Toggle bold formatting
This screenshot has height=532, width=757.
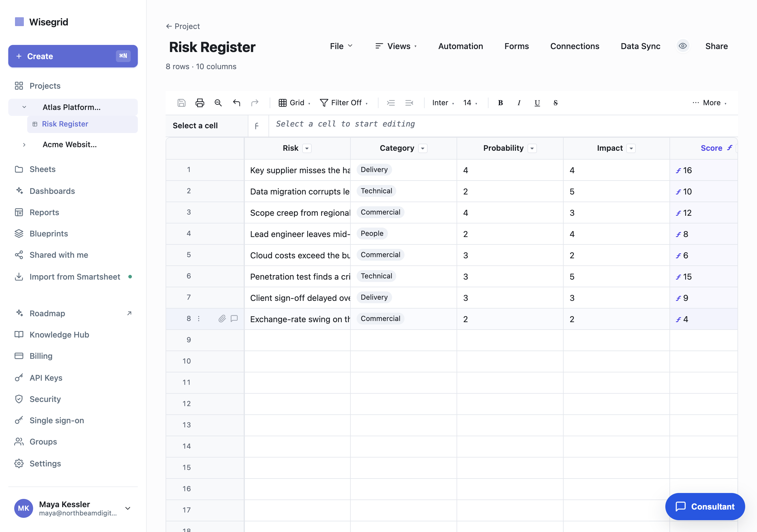[x=500, y=103]
